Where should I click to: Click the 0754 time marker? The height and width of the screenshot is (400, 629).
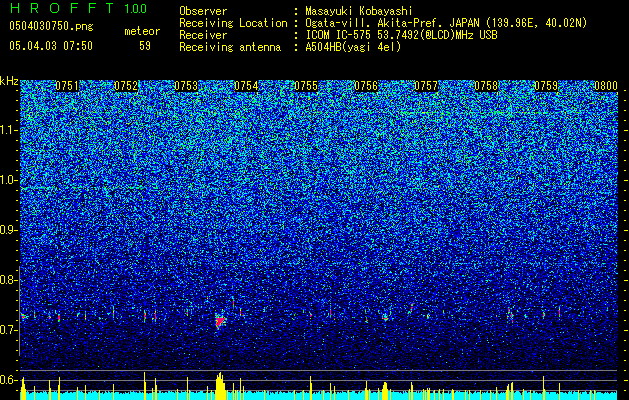coord(246,86)
